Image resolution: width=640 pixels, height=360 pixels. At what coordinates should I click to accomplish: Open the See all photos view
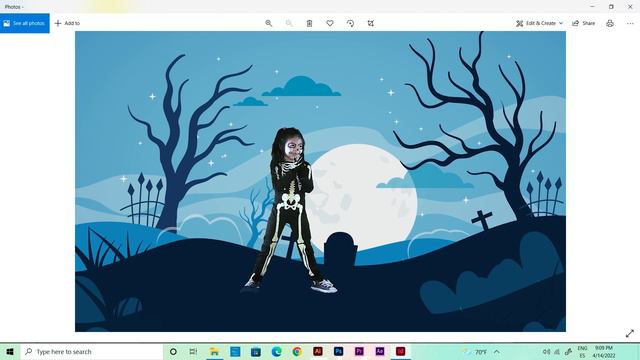pyautogui.click(x=24, y=23)
